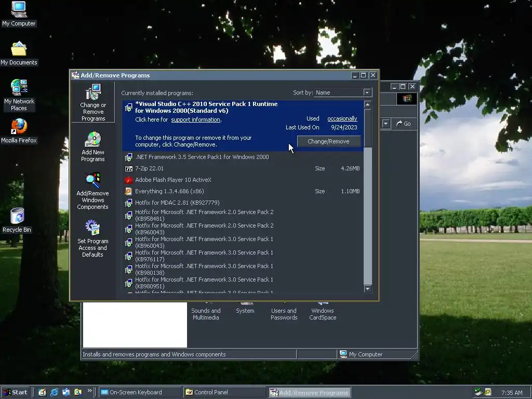Select Hotfix for MDAC 2.81 (KB927779)
This screenshot has width=532, height=399.
(x=243, y=203)
